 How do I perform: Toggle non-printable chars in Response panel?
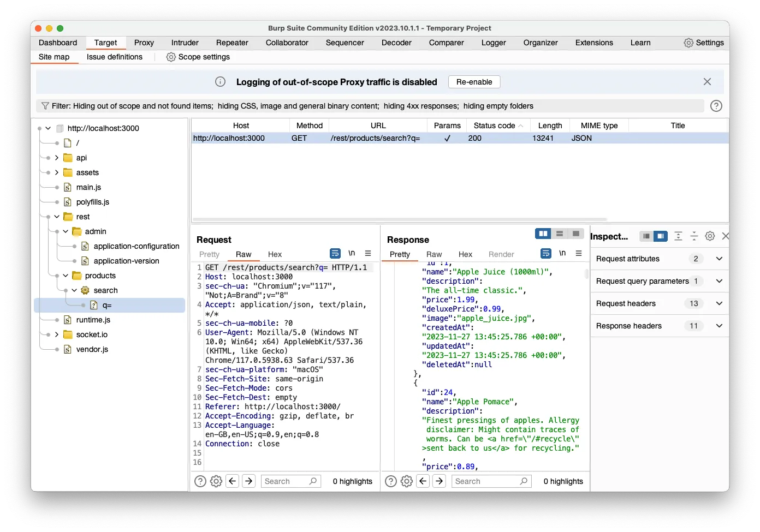pyautogui.click(x=562, y=253)
